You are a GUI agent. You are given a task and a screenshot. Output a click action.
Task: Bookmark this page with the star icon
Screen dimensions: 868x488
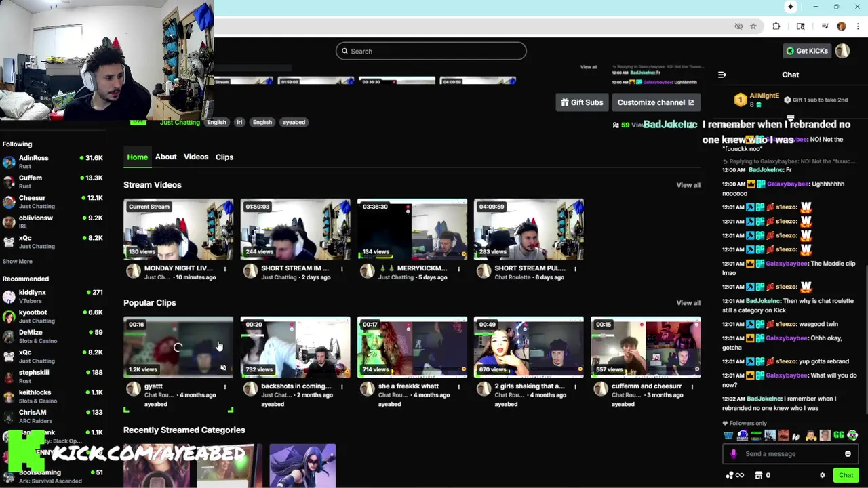753,26
